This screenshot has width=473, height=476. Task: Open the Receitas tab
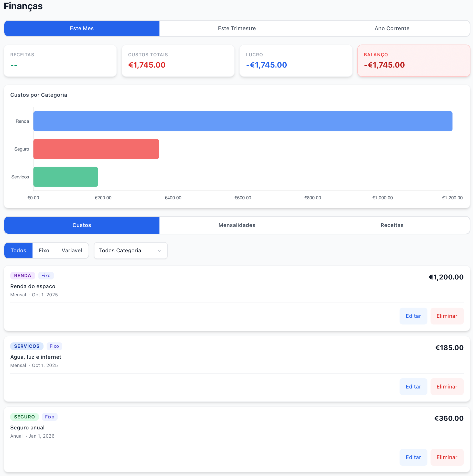[392, 225]
